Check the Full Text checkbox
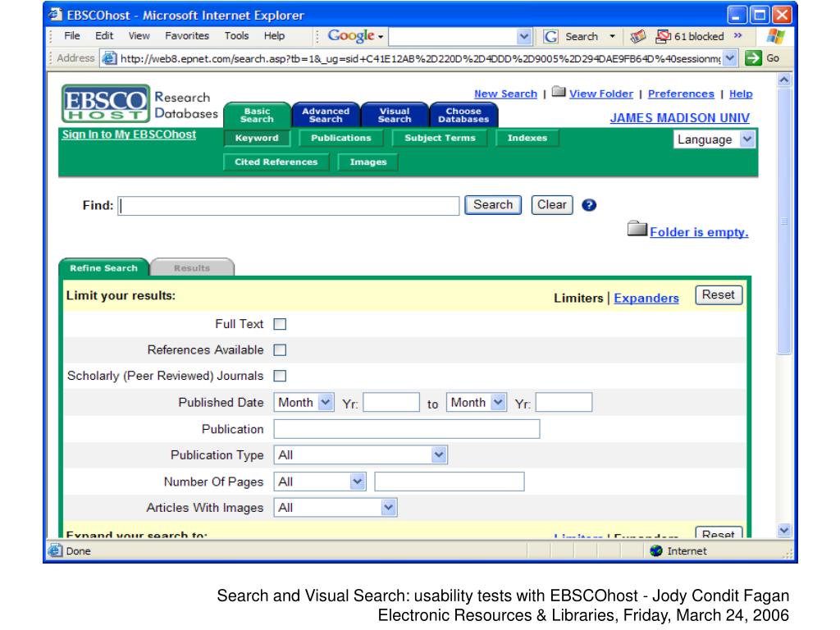The width and height of the screenshot is (840, 630). click(x=280, y=324)
